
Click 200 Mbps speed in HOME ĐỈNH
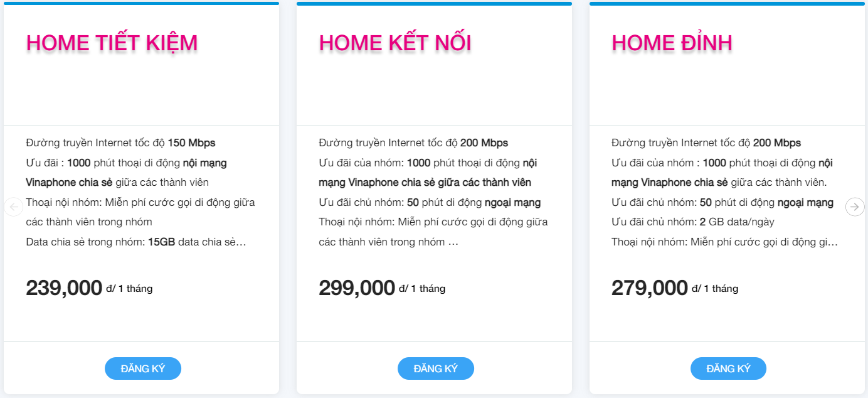coord(777,143)
